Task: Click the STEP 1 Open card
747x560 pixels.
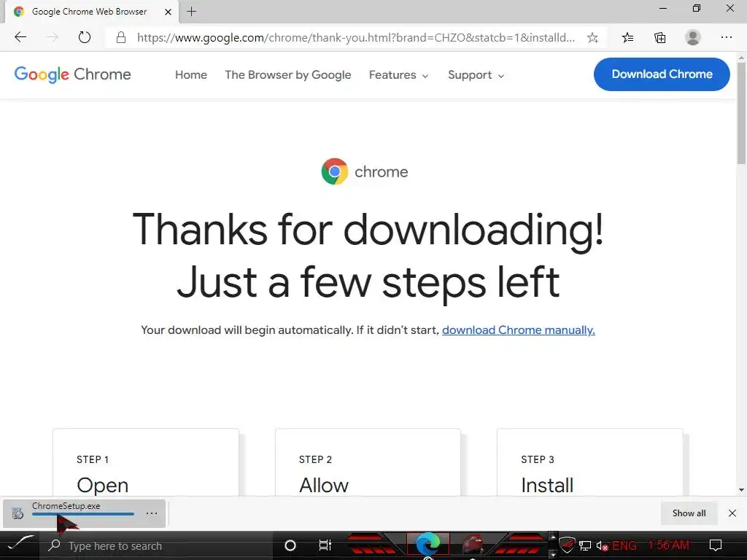Action: pos(145,462)
